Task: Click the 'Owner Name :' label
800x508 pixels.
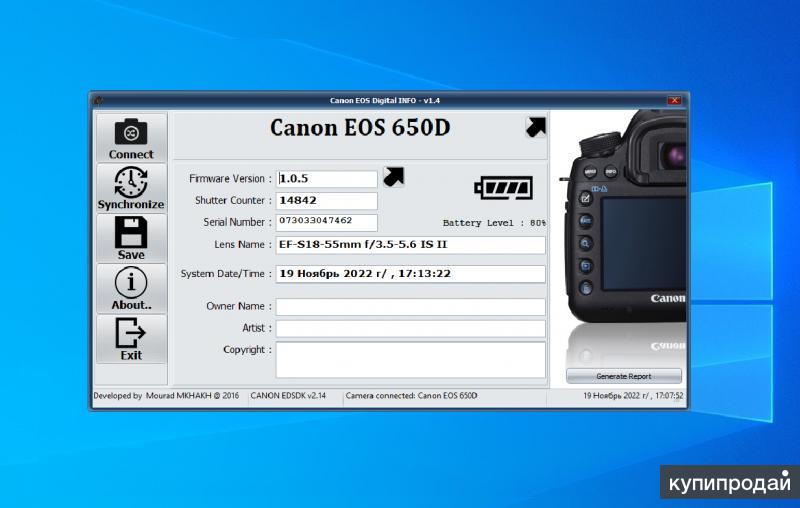Action: pyautogui.click(x=239, y=306)
